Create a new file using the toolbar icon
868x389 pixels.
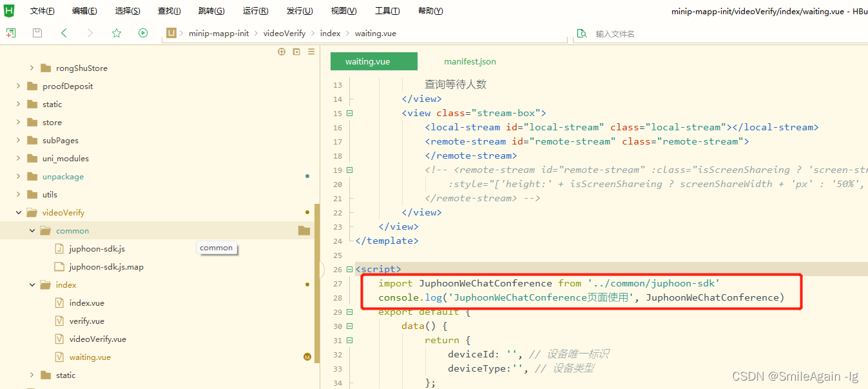(x=12, y=33)
